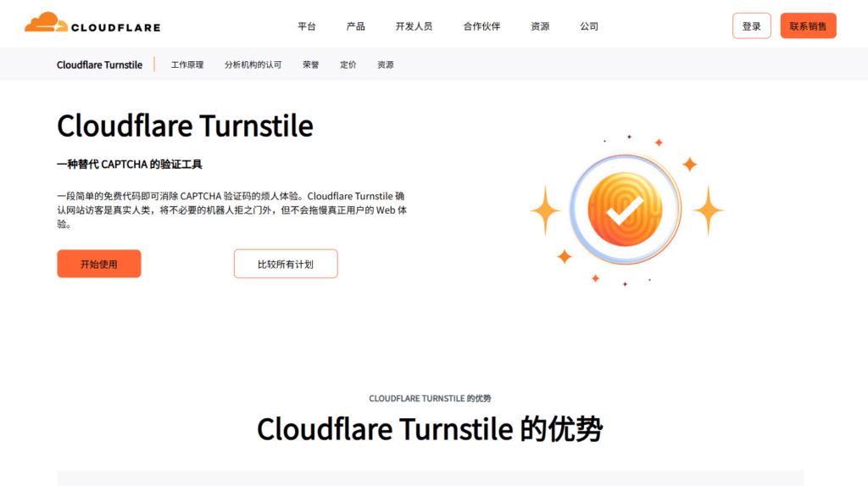Go to the 工作原理 section tab
Viewport: 868px width, 486px height.
click(x=187, y=64)
